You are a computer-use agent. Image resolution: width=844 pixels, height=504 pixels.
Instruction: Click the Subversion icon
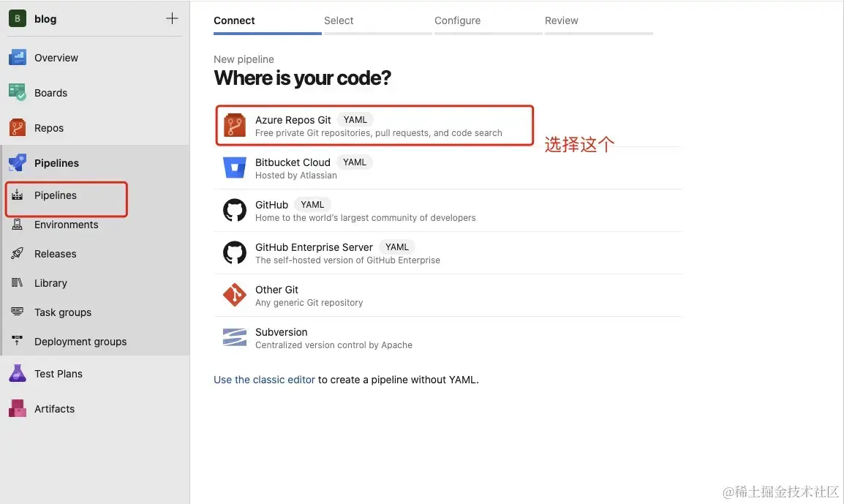[x=235, y=338]
